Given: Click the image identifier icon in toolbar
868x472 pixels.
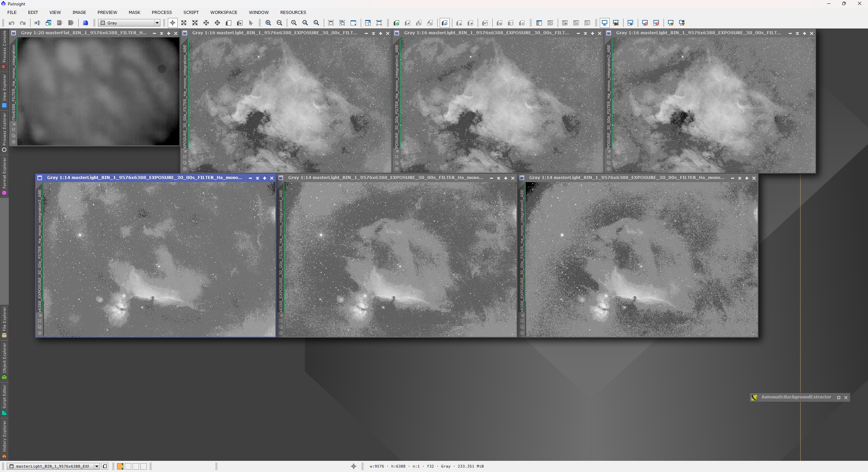Looking at the screenshot, I should point(37,23).
